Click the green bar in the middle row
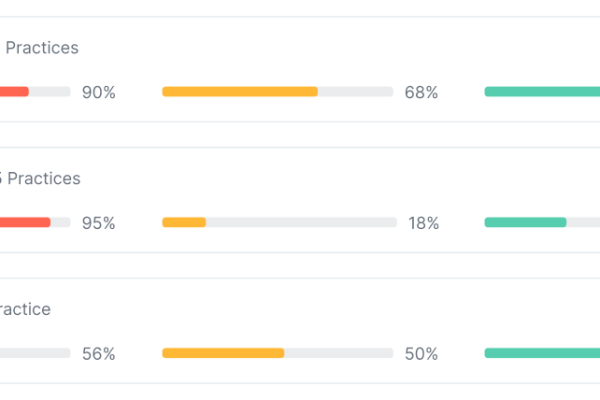 coord(525,222)
